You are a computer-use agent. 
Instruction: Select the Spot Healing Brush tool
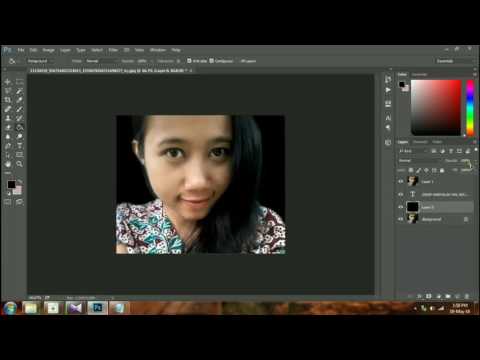pyautogui.click(x=7, y=109)
